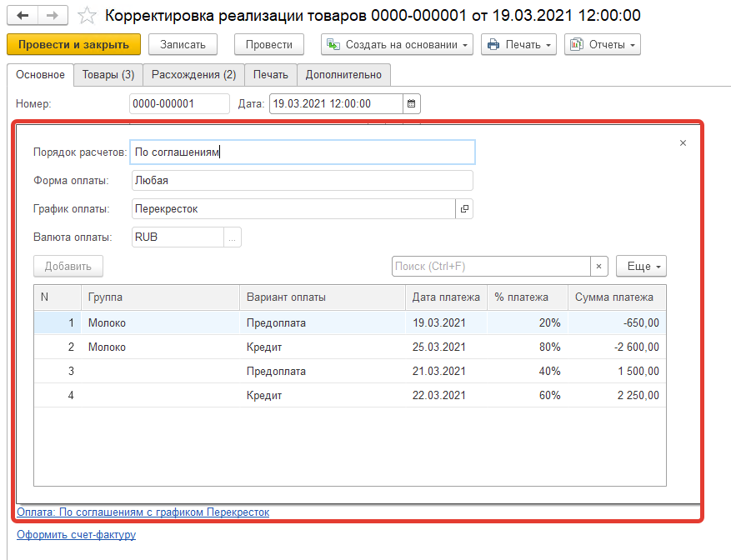Click the Записать button

tap(183, 45)
